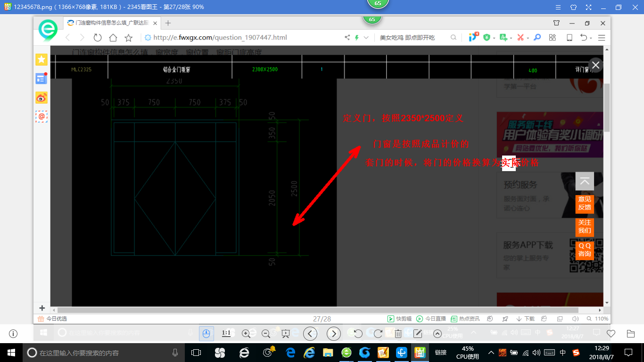This screenshot has height=362, width=644.
Task: Open a new browser tab with plus
Action: click(168, 23)
